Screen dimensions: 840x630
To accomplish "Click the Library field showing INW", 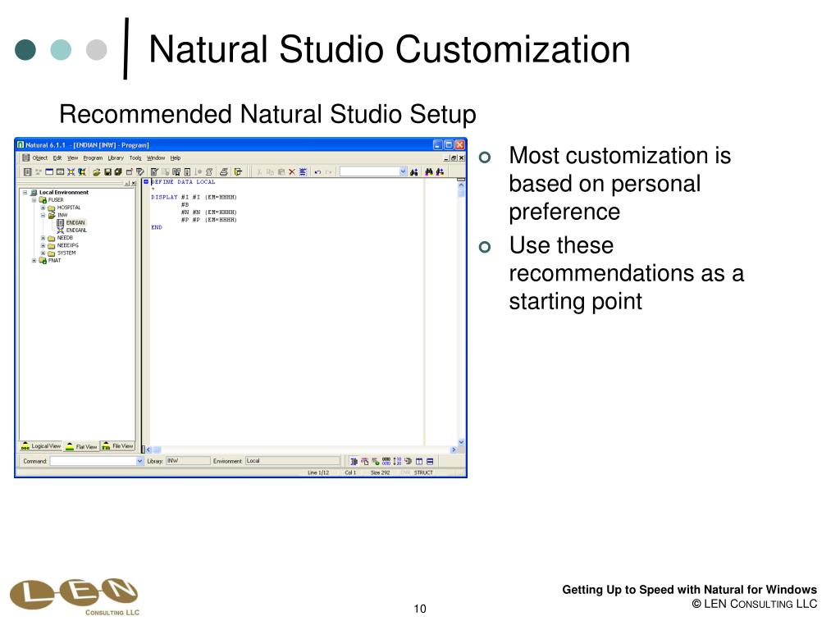I will coord(188,461).
